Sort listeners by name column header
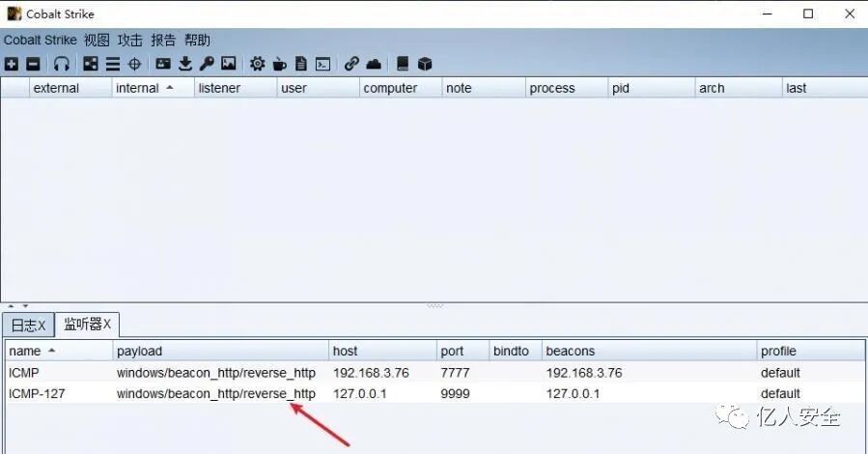This screenshot has height=454, width=868. (59, 351)
